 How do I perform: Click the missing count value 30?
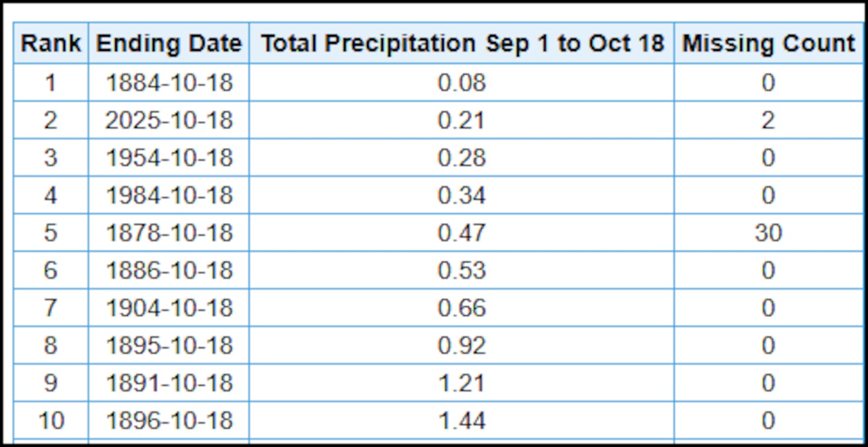(768, 233)
